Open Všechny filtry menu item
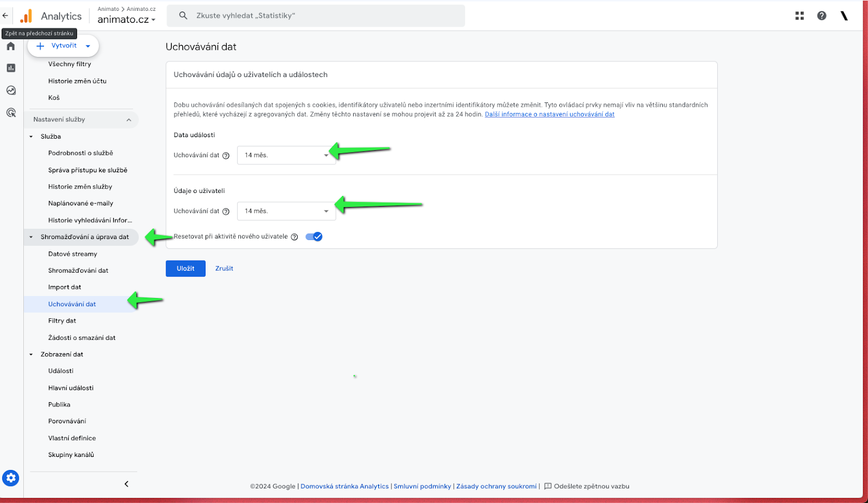Image resolution: width=868 pixels, height=503 pixels. 69,64
